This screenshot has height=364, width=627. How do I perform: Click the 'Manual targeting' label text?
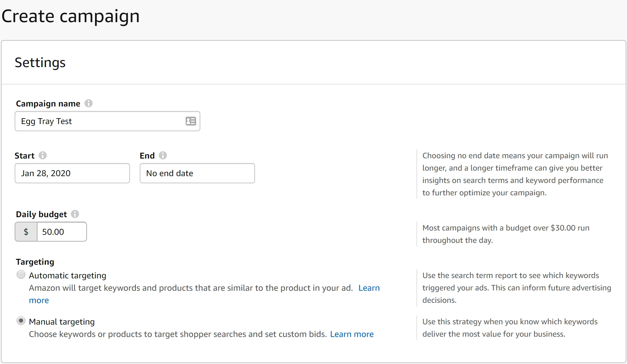tap(62, 322)
